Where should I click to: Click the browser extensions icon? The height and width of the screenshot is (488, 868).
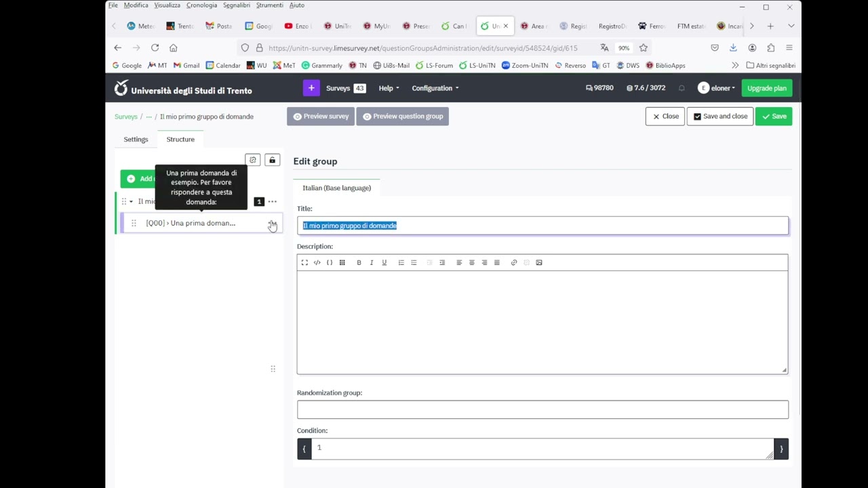pos(770,47)
